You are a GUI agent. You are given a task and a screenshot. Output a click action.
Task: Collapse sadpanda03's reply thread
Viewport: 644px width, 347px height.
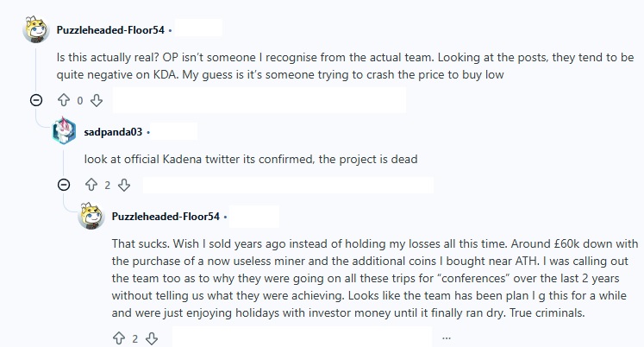coord(63,185)
